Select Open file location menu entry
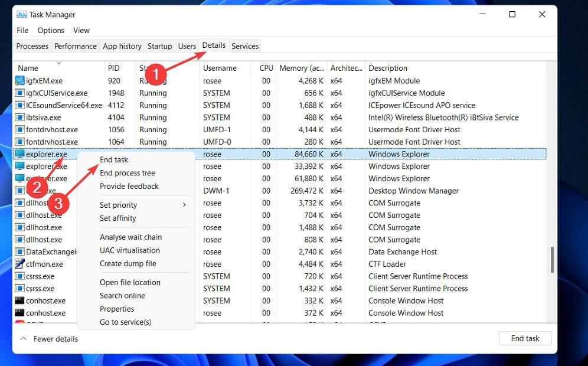 point(130,282)
